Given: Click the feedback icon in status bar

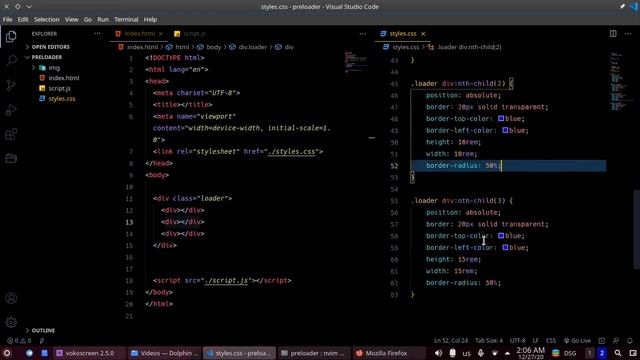Looking at the screenshot, I should click(616, 340).
